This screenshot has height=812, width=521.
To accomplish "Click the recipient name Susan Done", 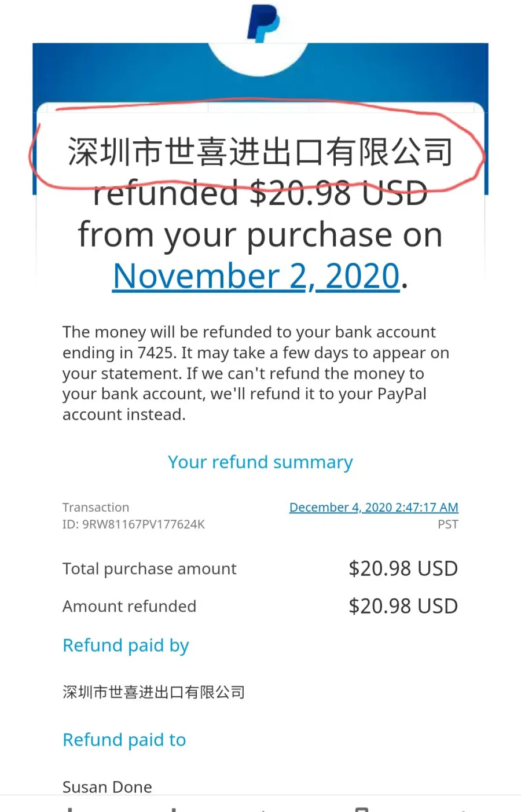I will click(x=107, y=787).
